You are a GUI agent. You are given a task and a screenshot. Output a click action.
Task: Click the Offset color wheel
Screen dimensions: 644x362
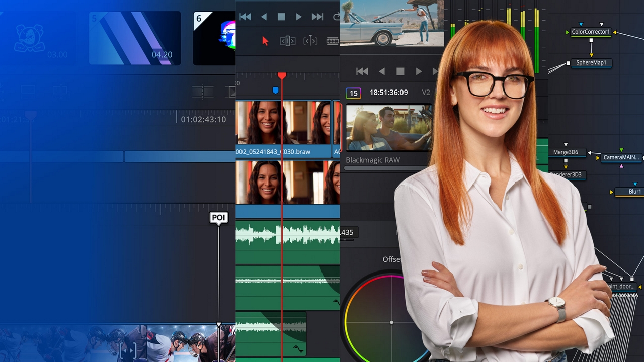(x=391, y=322)
